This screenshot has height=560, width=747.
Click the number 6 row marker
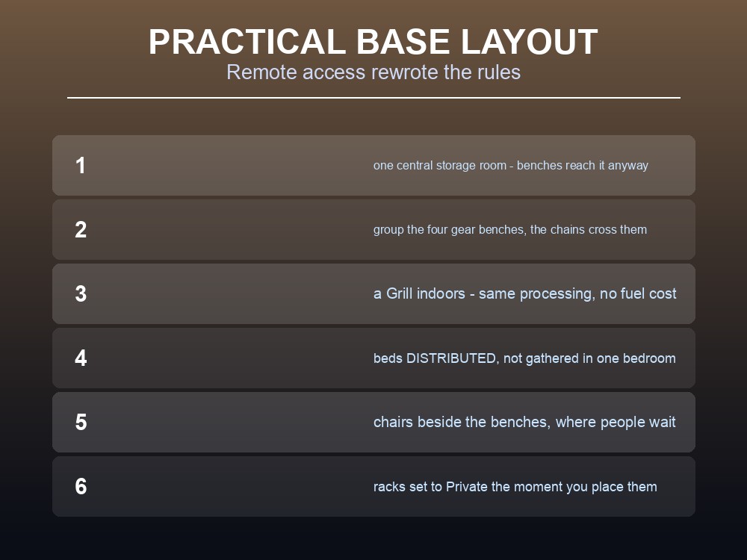81,487
